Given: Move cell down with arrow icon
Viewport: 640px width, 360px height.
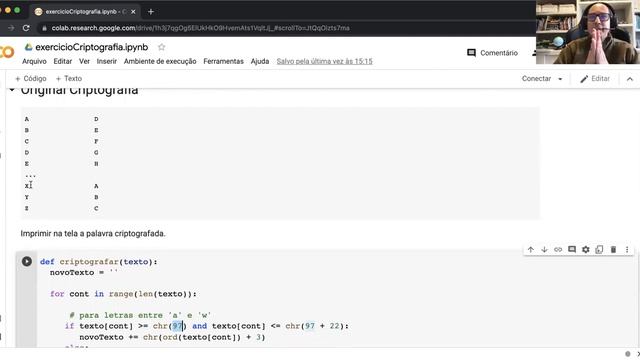Looking at the screenshot, I should tap(544, 249).
